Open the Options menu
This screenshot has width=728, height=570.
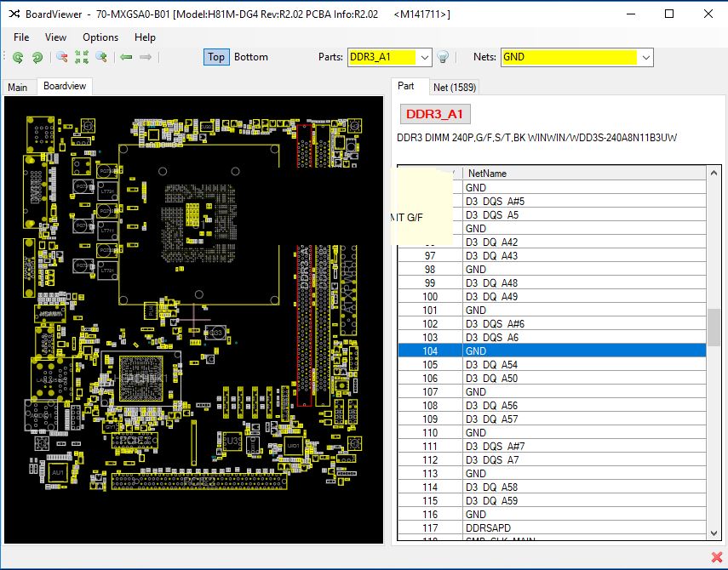coord(100,37)
